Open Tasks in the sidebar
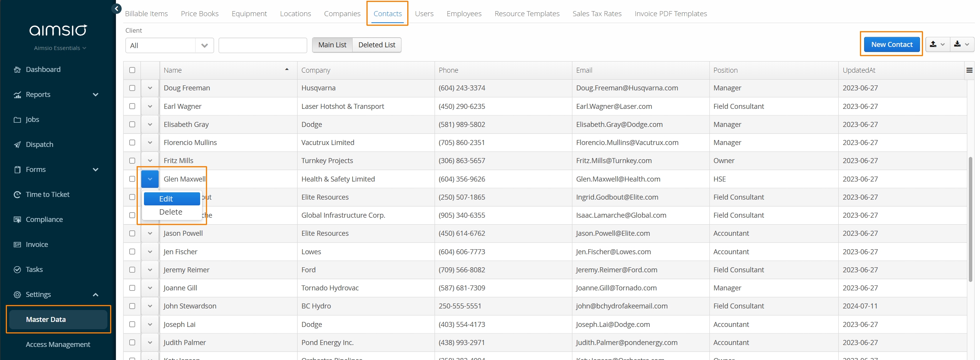 click(34, 270)
